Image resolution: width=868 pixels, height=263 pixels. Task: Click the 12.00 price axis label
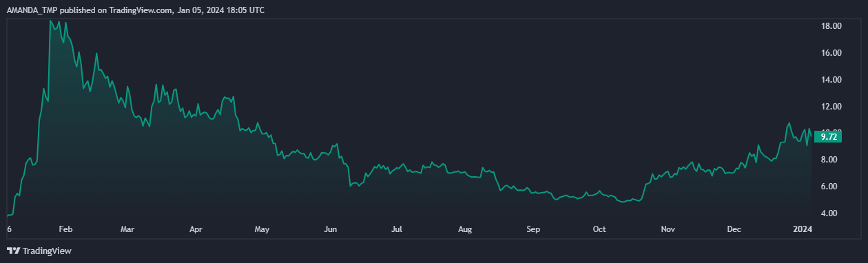coord(832,107)
